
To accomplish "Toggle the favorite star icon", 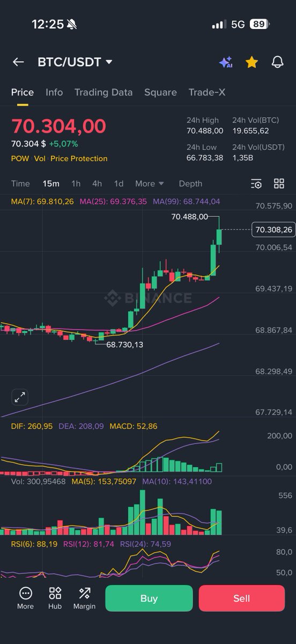I will (251, 62).
